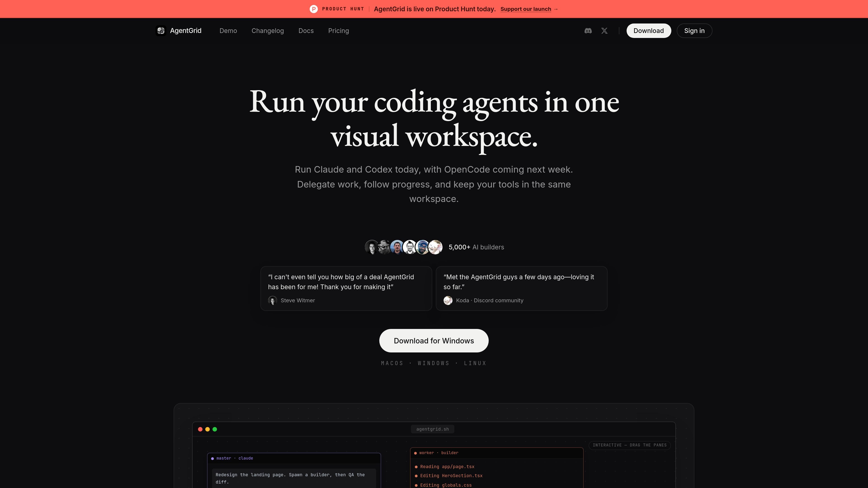Screen dimensions: 868x488
Task: Click the AgentGrid logo icon
Action: (161, 31)
